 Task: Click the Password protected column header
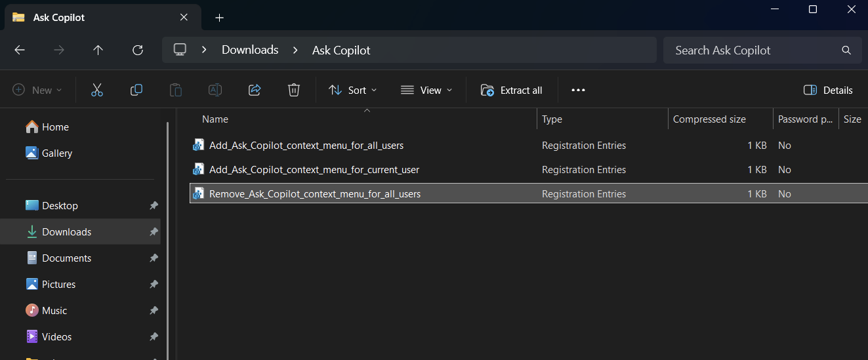[x=806, y=119]
